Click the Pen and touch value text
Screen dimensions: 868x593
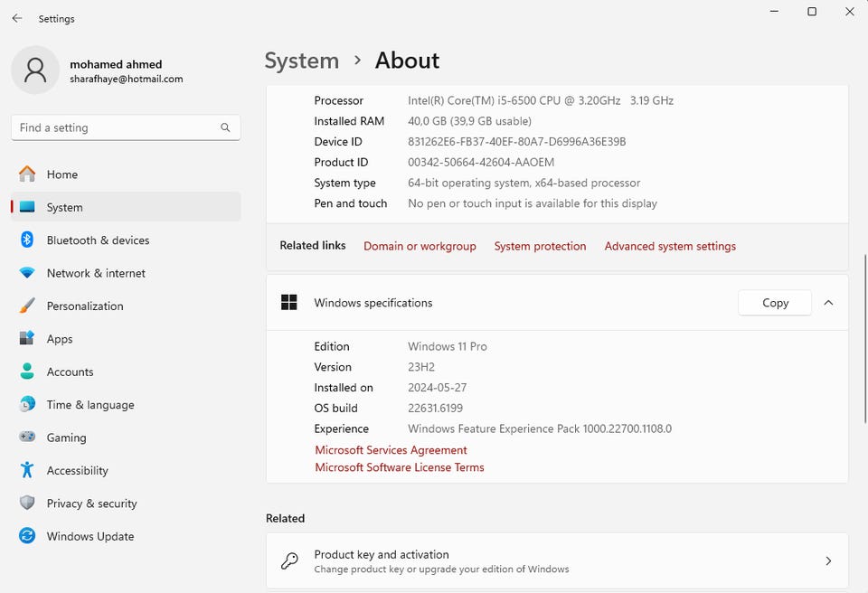[533, 203]
